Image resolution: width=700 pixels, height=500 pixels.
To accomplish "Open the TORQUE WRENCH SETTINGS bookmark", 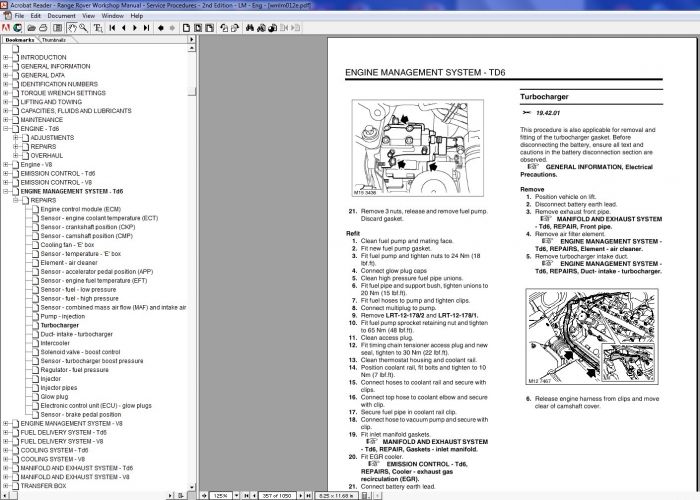I will coord(63,93).
